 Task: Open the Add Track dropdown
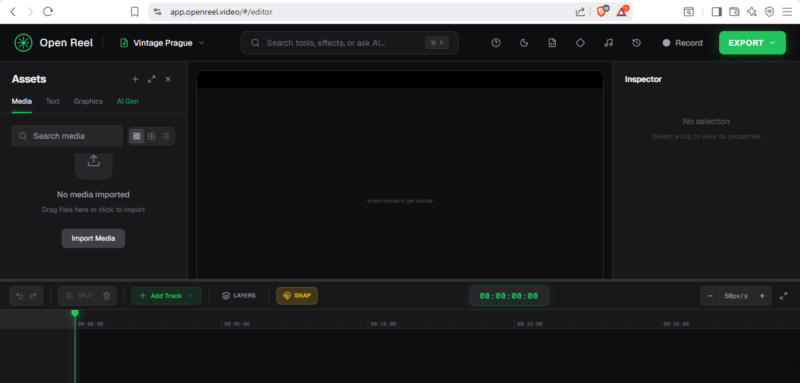pyautogui.click(x=166, y=296)
